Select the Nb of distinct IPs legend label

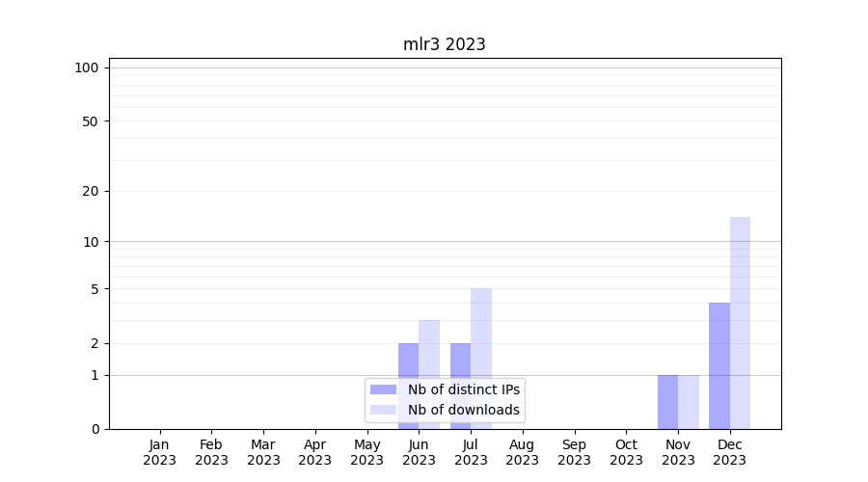tap(464, 389)
